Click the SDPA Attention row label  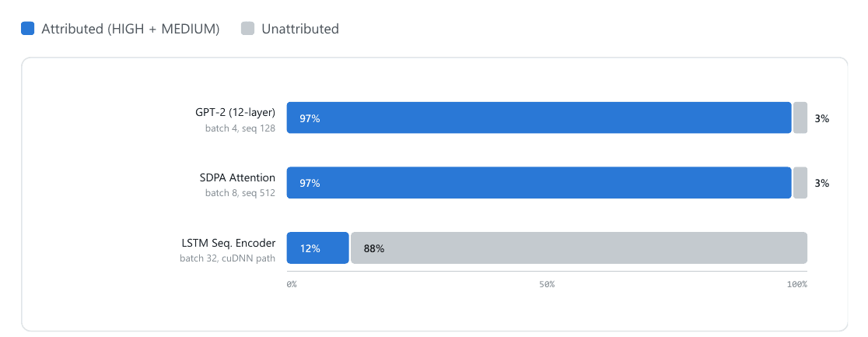237,177
